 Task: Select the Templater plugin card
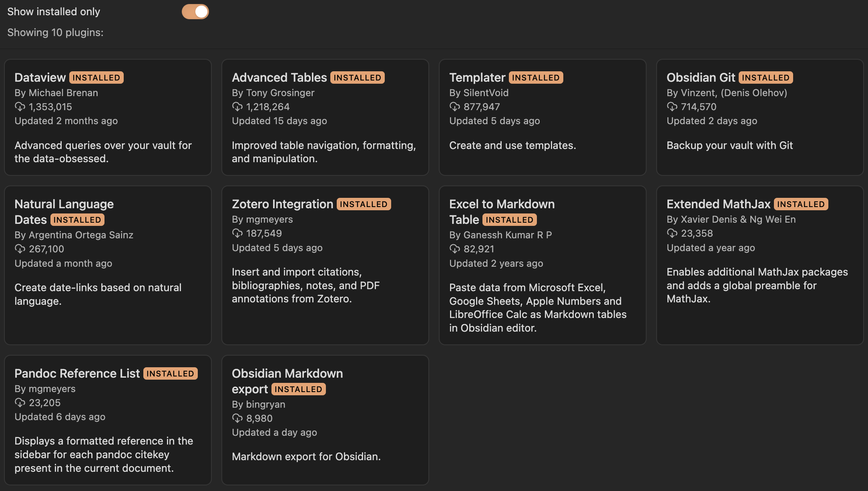[542, 117]
